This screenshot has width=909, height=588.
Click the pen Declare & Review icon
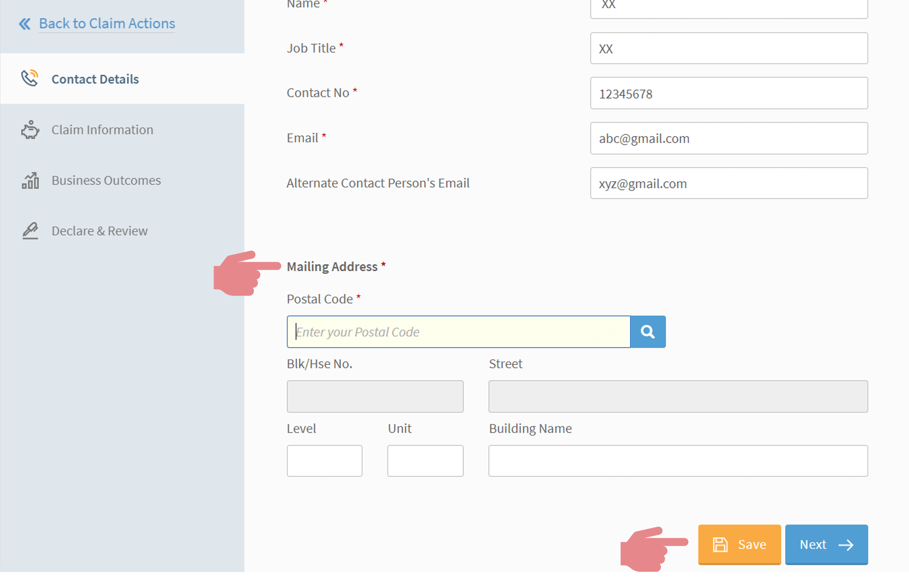30,231
